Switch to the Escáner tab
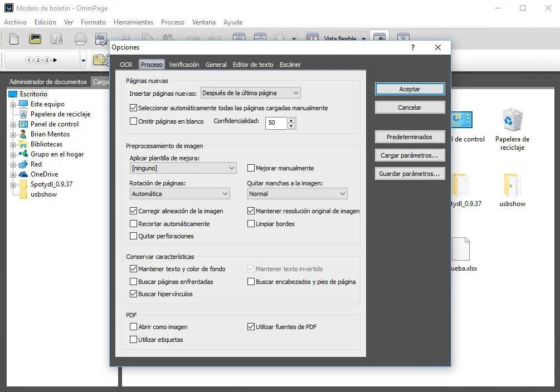 click(290, 65)
